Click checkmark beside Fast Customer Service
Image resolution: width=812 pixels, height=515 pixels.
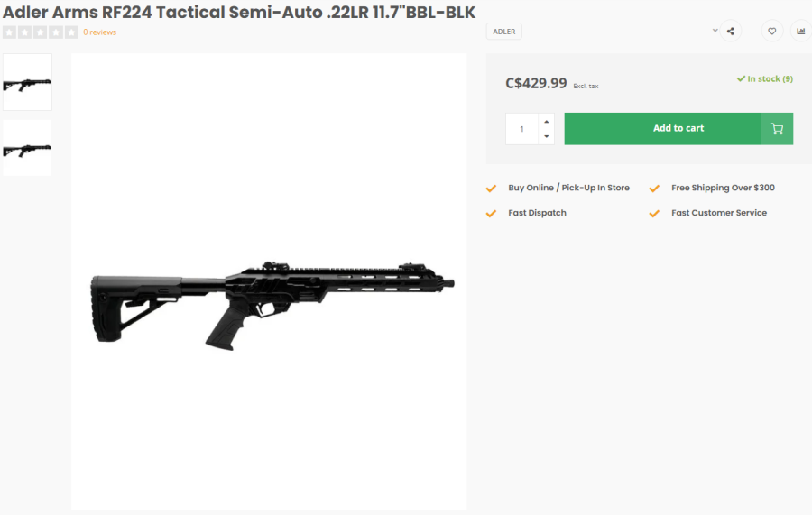655,214
